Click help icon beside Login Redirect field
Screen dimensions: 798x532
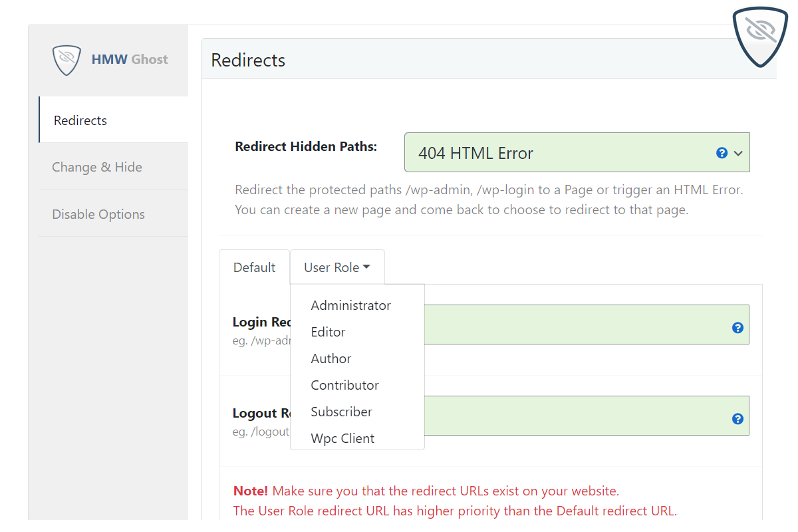pos(737,328)
